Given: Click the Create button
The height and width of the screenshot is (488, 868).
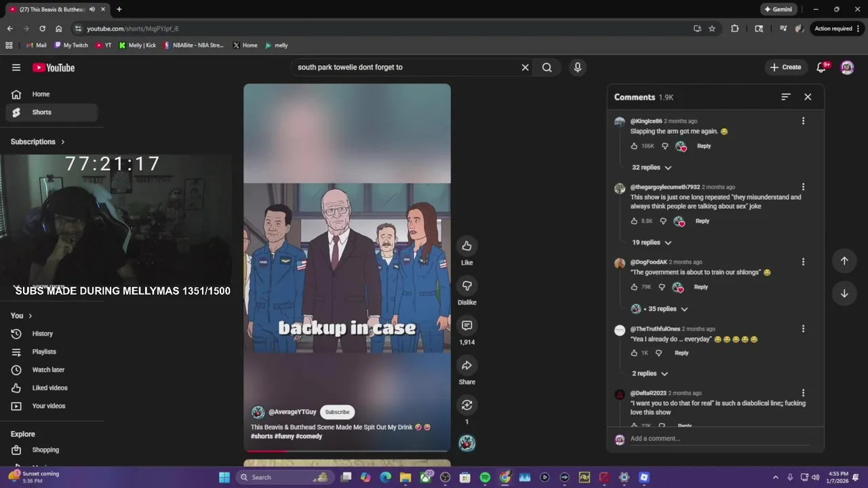Looking at the screenshot, I should tap(785, 67).
